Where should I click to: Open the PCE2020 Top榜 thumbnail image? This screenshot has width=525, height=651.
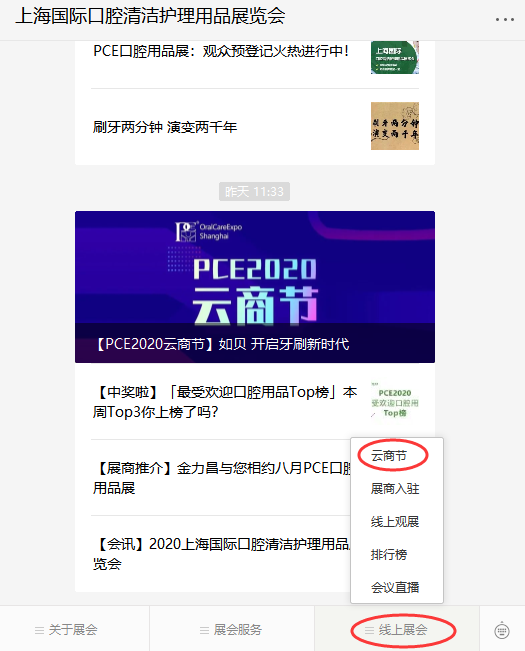395,402
